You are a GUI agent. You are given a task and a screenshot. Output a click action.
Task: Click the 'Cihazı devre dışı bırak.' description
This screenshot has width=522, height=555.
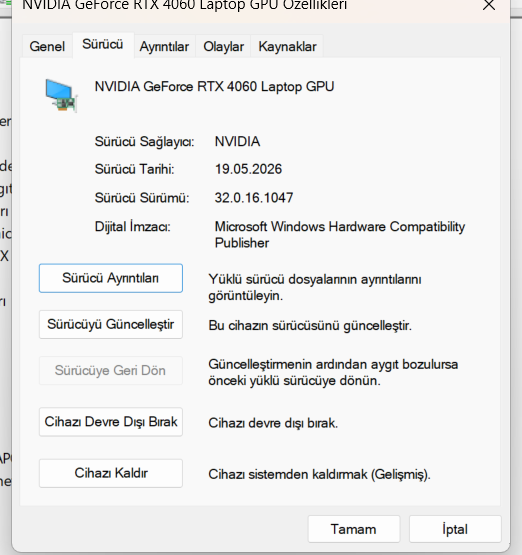[x=273, y=423]
